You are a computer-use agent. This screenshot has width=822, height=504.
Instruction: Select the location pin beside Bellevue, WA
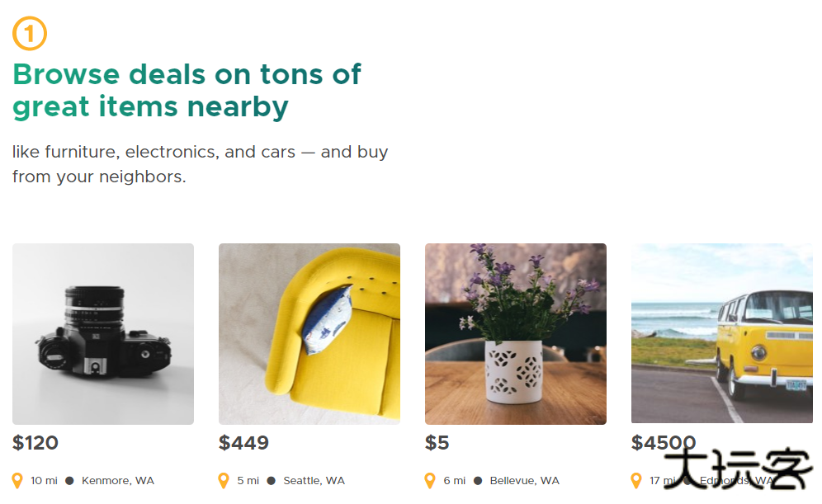(x=428, y=480)
